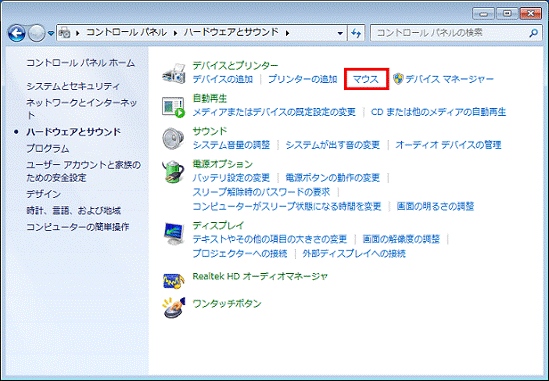Click コンピューターがスリープ状態になる時間を変更

pos(287,206)
